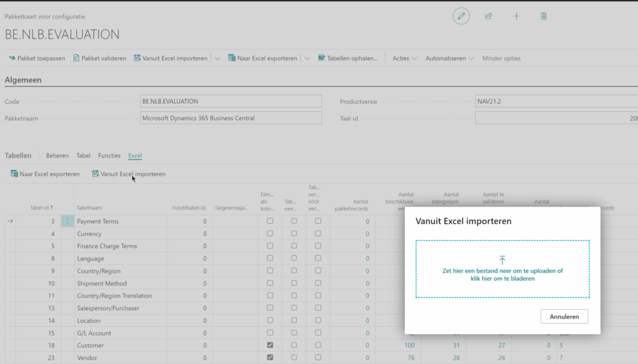Image resolution: width=638 pixels, height=364 pixels.
Task: Select the Beheren tab in Tabellen
Action: (x=57, y=156)
